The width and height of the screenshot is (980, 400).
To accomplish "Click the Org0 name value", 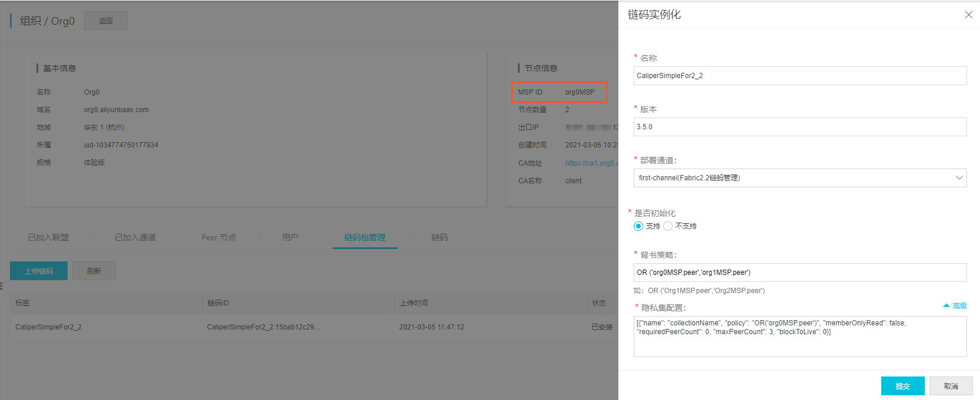I will tap(92, 92).
